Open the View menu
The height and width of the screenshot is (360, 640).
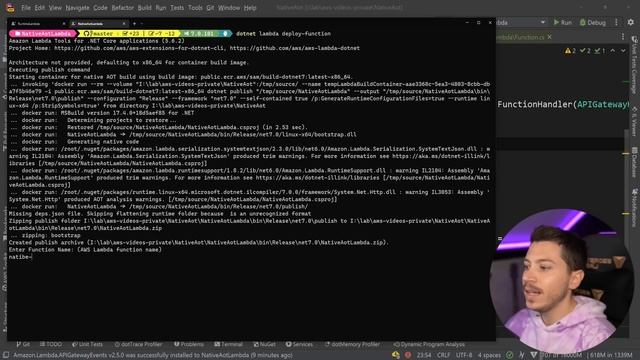click(55, 8)
